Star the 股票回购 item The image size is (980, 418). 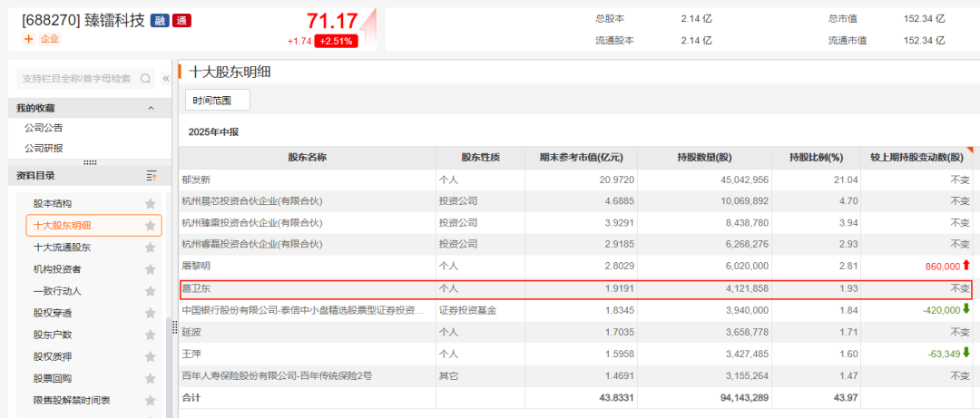(150, 379)
